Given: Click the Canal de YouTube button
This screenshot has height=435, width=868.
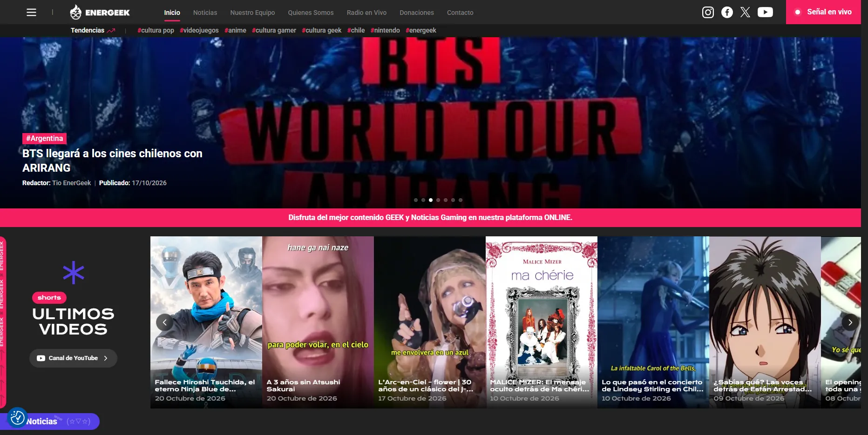Looking at the screenshot, I should [x=73, y=358].
